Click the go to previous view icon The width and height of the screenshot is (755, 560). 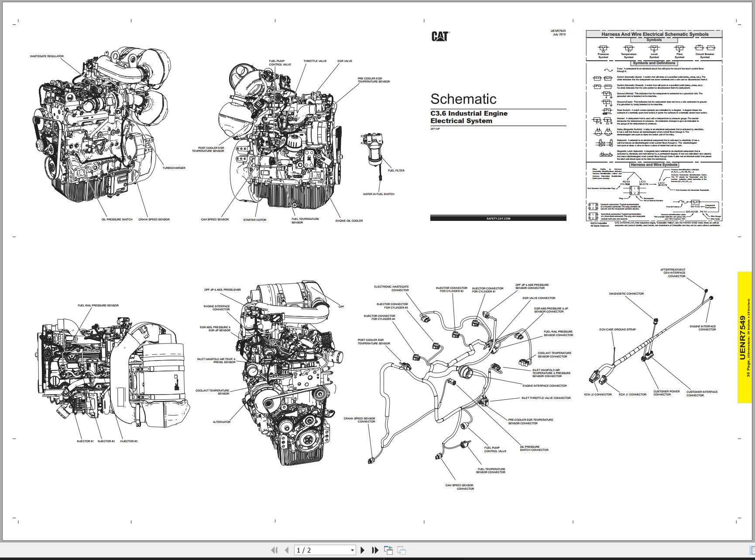click(x=388, y=550)
